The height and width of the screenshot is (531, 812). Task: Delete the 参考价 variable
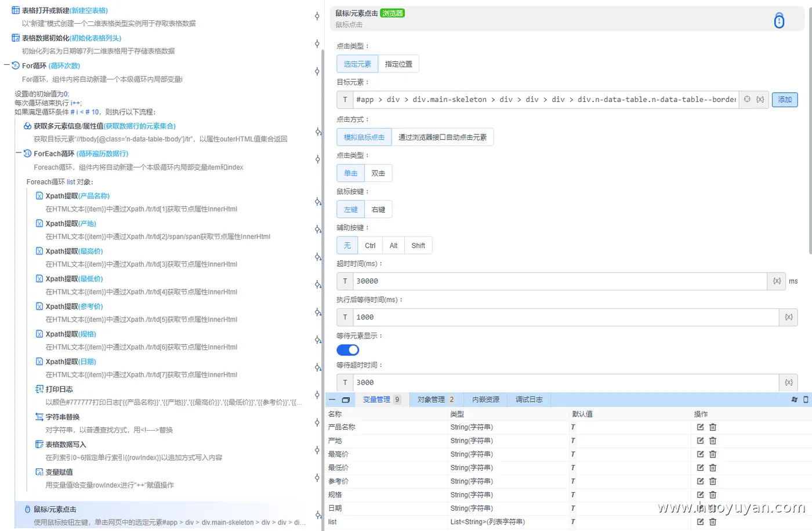pyautogui.click(x=713, y=481)
